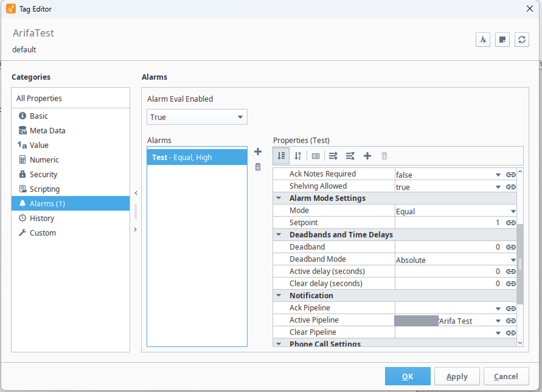Select the Basic category
Image resolution: width=542 pixels, height=392 pixels.
[x=71, y=116]
